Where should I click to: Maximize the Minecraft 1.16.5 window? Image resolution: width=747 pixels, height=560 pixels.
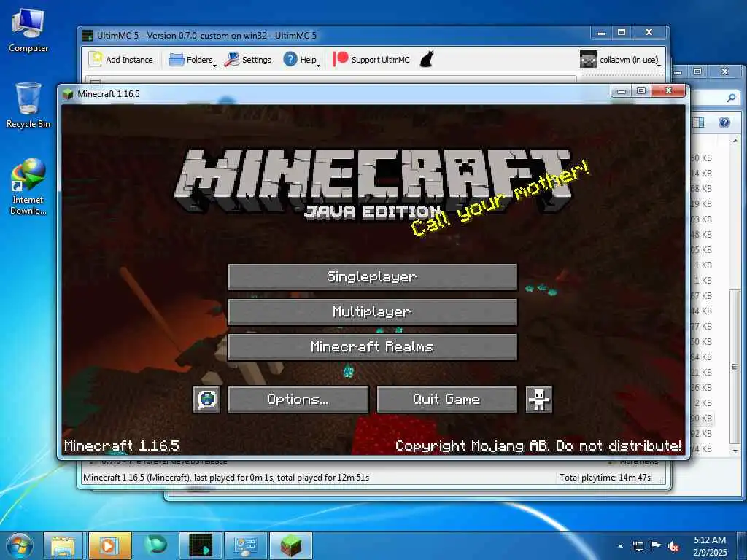pos(641,90)
